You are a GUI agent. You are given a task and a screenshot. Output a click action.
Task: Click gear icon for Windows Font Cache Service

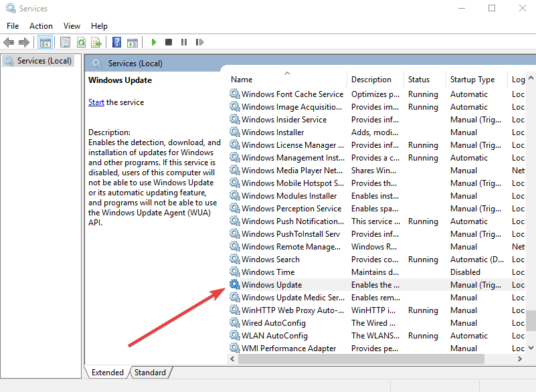click(x=234, y=94)
